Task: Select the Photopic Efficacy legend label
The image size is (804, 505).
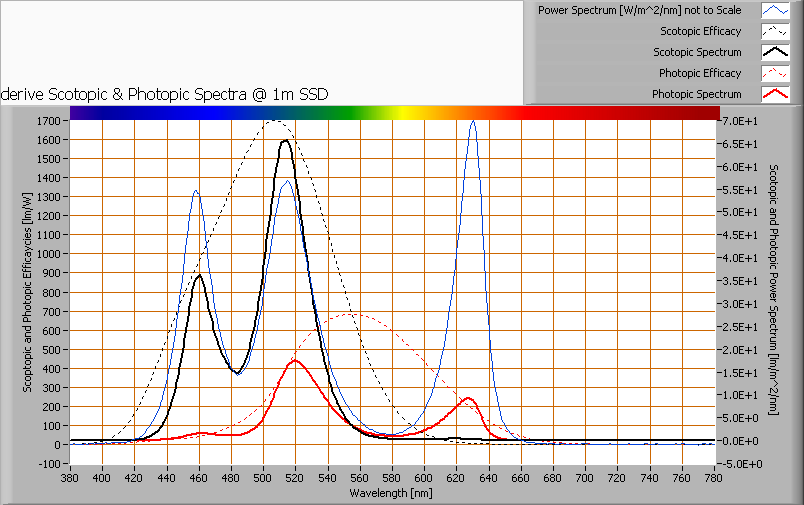Action: [x=700, y=73]
